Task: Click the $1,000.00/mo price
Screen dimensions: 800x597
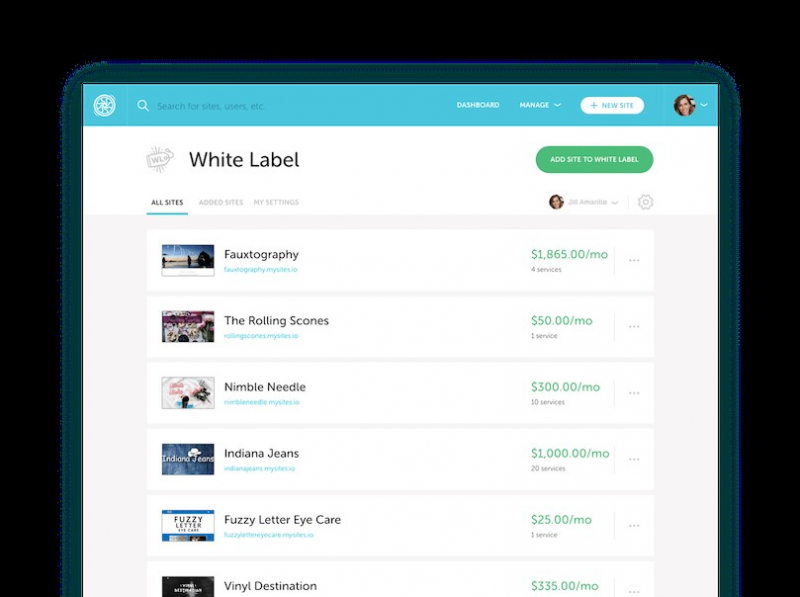Action: pyautogui.click(x=570, y=453)
